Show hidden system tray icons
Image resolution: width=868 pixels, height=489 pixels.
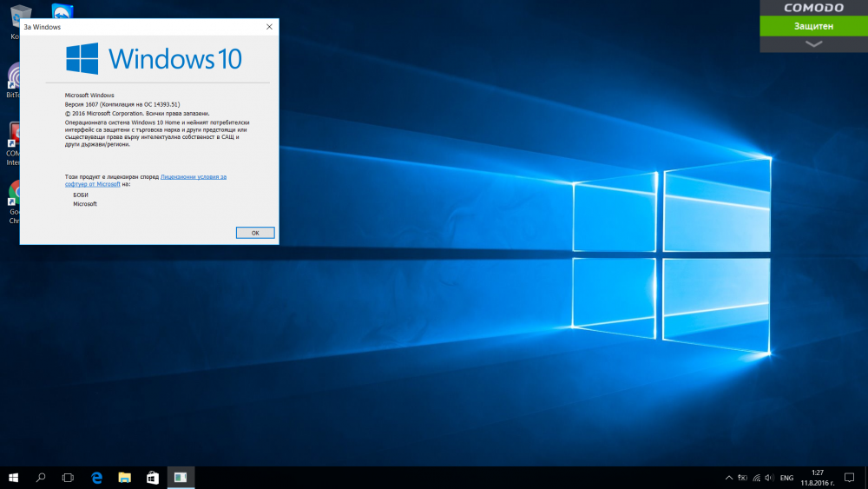pyautogui.click(x=729, y=478)
